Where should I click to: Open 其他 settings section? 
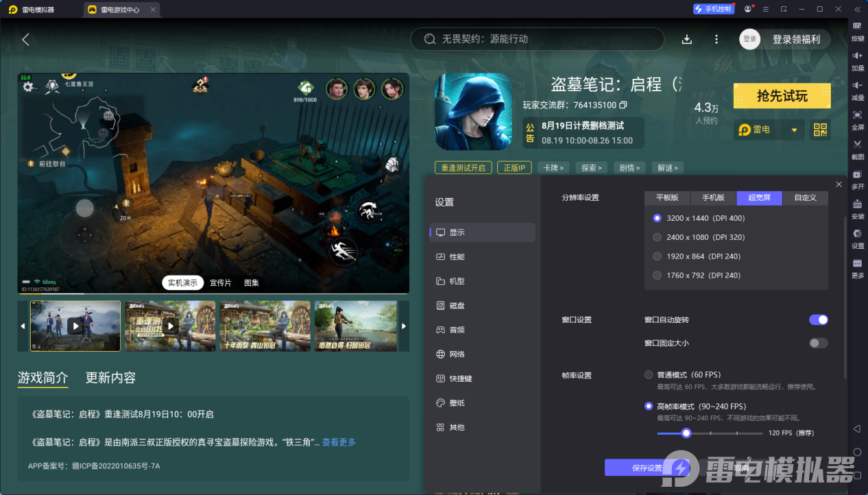point(482,427)
